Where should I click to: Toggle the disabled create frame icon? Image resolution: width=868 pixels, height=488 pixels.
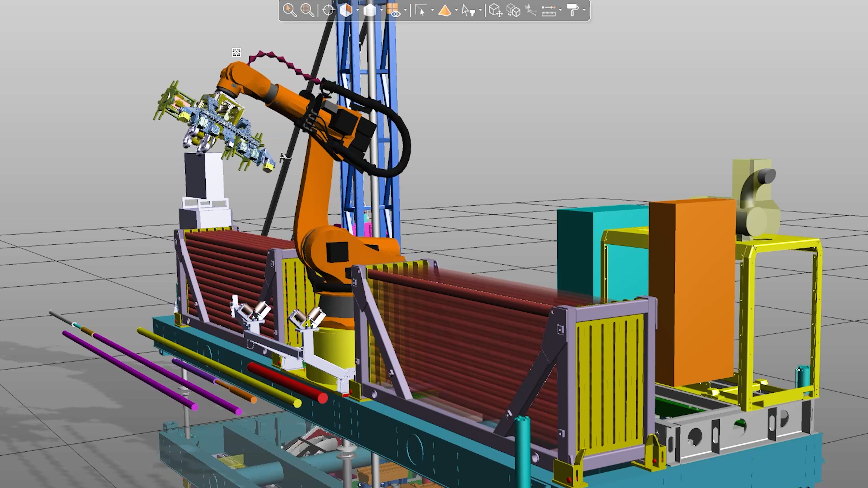coord(531,10)
